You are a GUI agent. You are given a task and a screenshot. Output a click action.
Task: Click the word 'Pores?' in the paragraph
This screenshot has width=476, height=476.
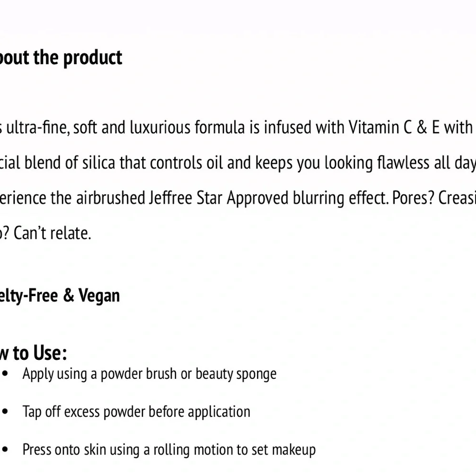coord(413,198)
